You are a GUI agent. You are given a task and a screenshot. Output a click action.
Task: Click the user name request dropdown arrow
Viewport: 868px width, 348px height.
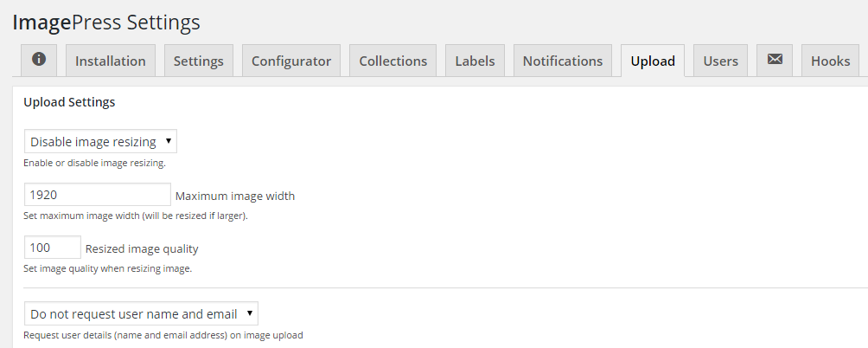[x=250, y=313]
